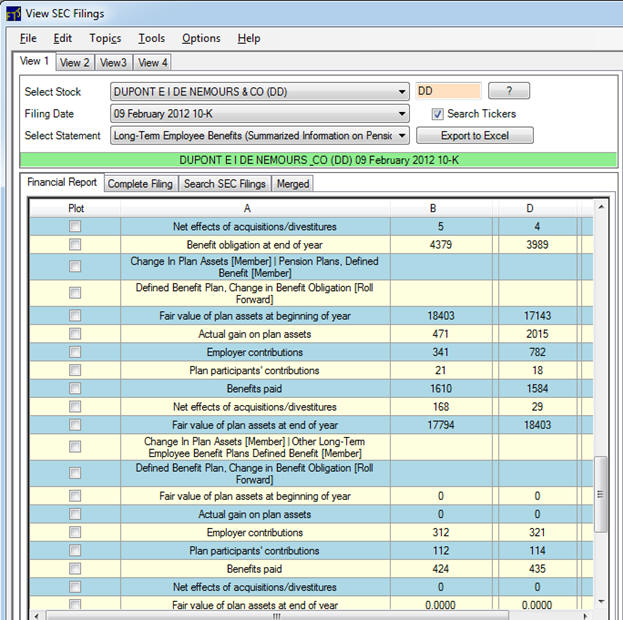
Task: Check Plot box for Plan participants' contributions 112 row
Action: click(75, 550)
